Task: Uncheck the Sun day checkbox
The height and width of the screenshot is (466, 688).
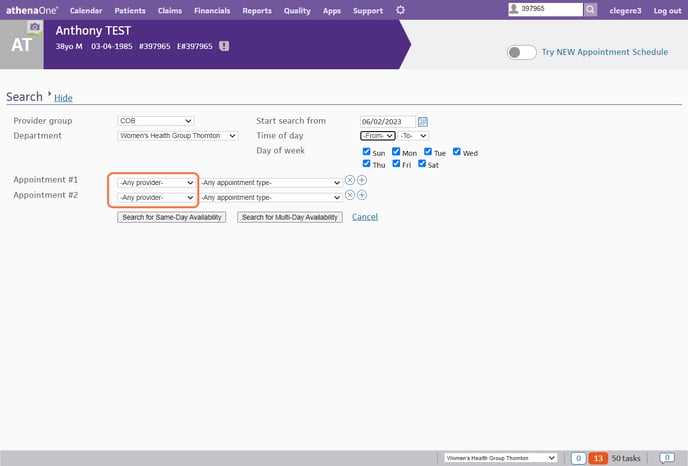Action: click(x=366, y=152)
